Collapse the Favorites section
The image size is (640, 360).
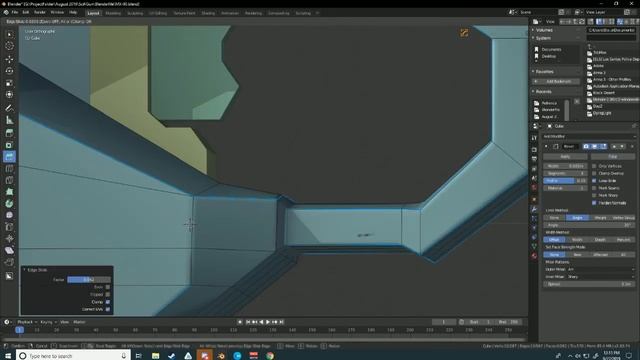(533, 71)
